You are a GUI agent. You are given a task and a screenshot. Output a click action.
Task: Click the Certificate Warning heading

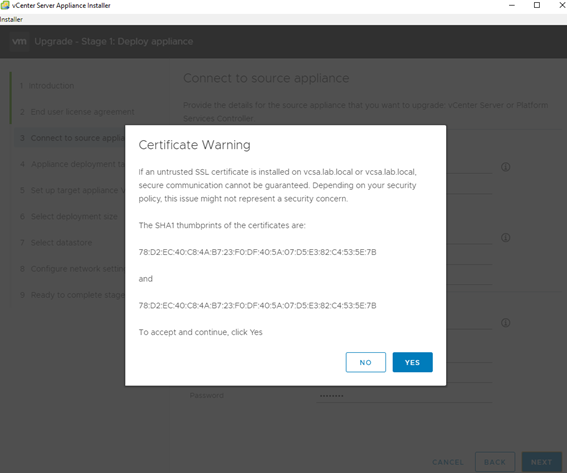click(195, 145)
